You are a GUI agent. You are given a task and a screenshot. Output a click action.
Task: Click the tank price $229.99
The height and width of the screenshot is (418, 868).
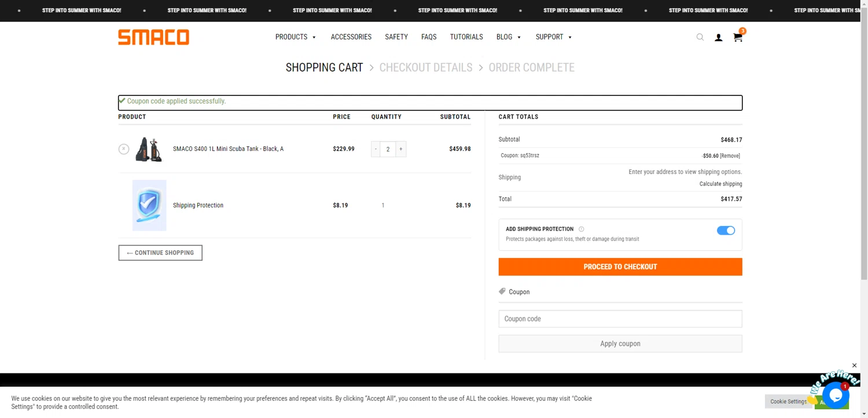pos(344,149)
